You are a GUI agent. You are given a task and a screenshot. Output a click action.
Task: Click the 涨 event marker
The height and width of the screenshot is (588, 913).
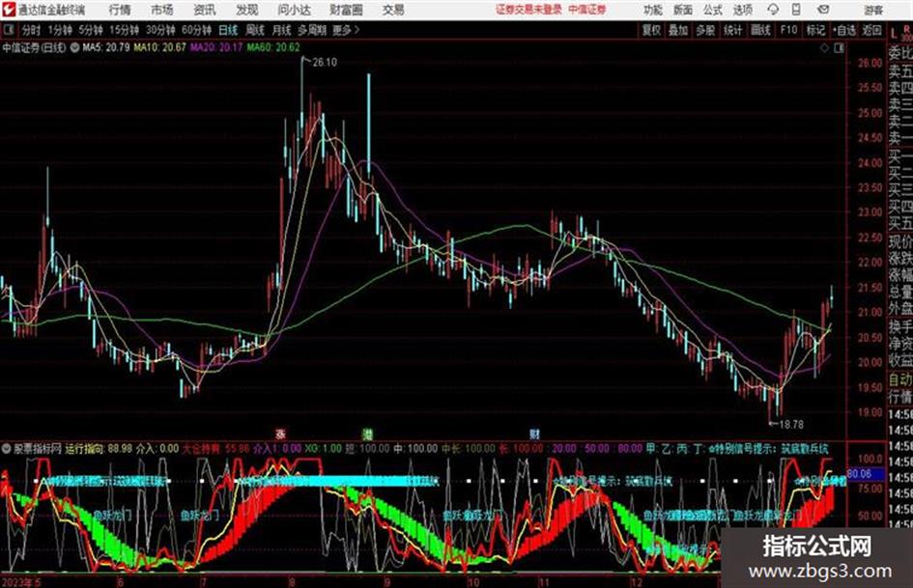coord(281,434)
